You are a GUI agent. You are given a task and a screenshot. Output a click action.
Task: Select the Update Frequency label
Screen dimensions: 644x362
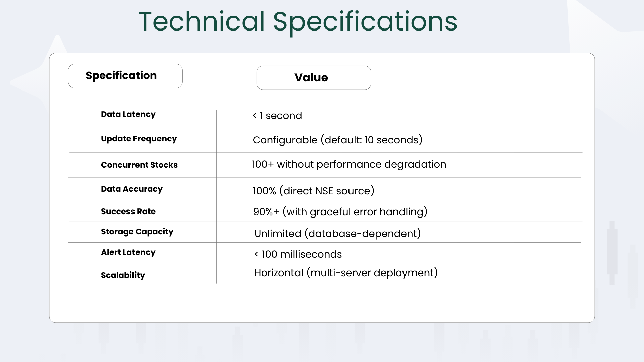pyautogui.click(x=139, y=139)
